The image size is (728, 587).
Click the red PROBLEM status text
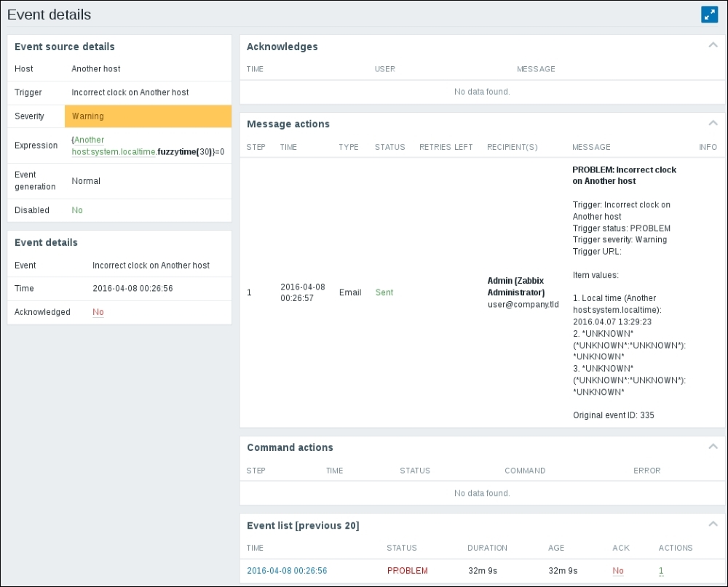[x=407, y=571]
